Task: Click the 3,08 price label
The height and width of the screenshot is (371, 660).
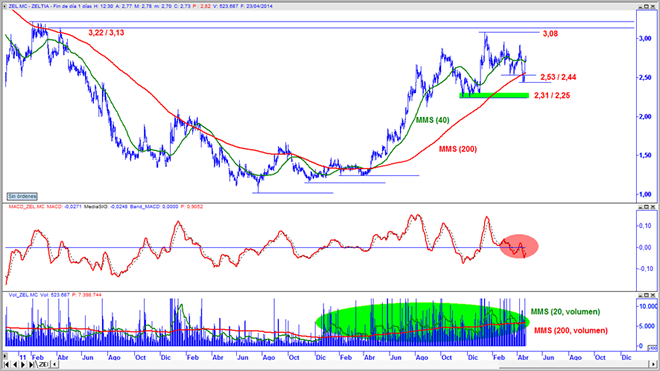Action: pyautogui.click(x=550, y=34)
